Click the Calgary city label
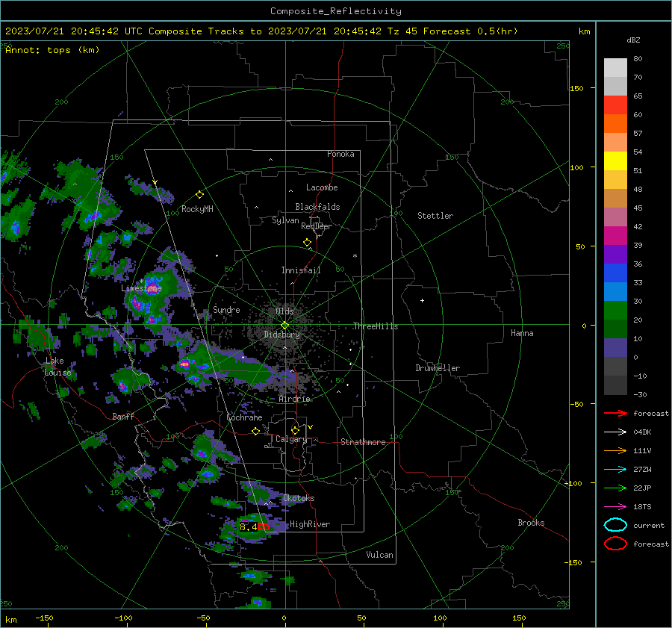 [291, 439]
